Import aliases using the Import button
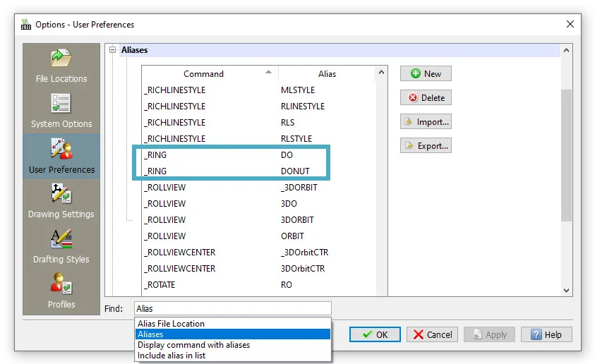The image size is (595, 364). tap(426, 121)
